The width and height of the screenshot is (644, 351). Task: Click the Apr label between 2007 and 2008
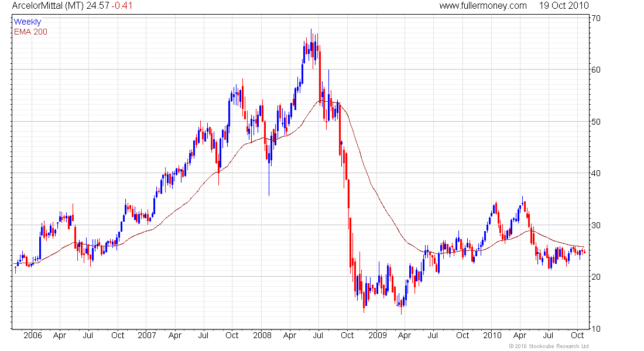[174, 335]
